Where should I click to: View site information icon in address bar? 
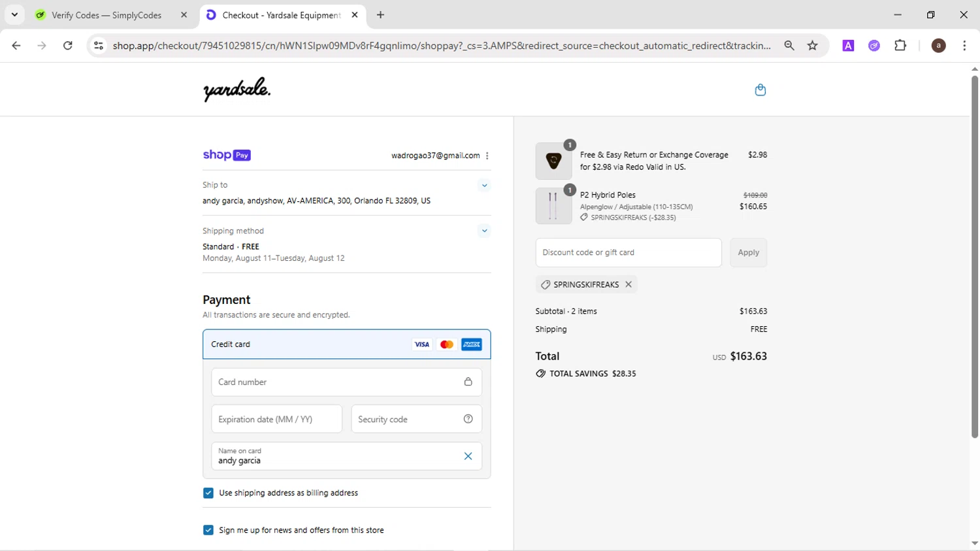click(99, 46)
